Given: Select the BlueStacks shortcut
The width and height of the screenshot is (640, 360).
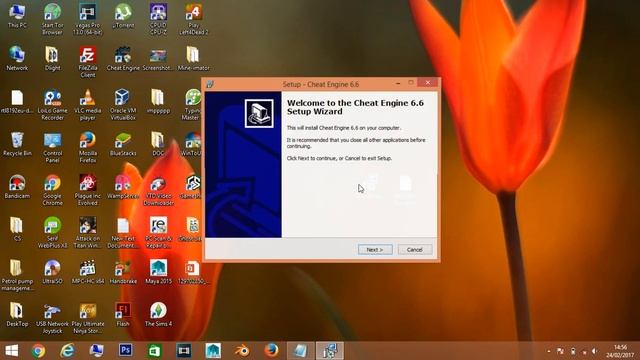Looking at the screenshot, I should tap(123, 144).
